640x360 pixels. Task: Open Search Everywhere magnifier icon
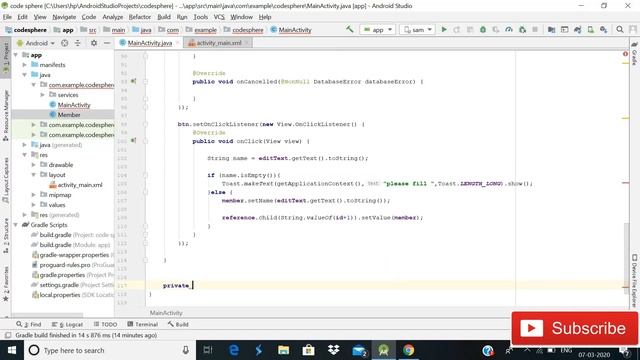click(x=620, y=29)
